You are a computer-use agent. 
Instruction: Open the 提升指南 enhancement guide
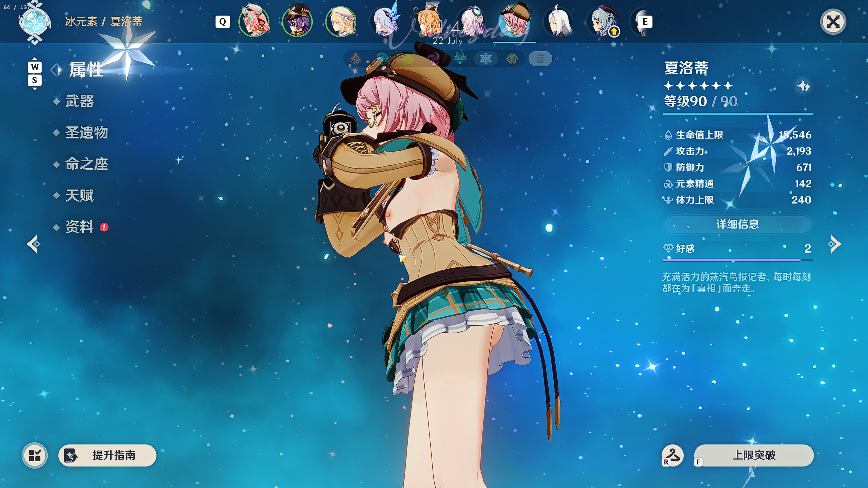pyautogui.click(x=107, y=455)
